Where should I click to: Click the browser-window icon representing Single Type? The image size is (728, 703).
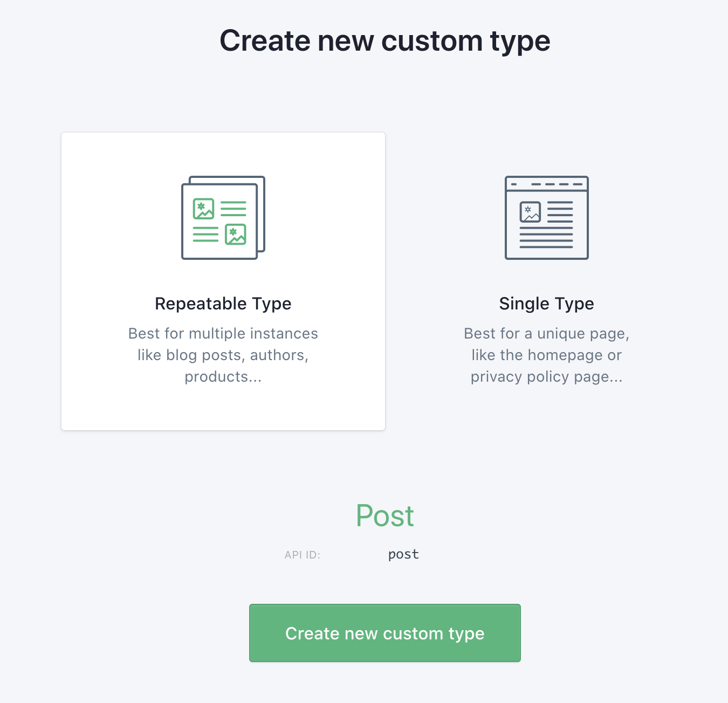[546, 217]
